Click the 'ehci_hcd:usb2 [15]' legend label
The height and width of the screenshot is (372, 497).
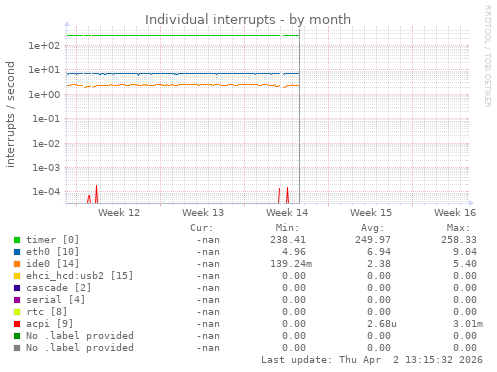tap(80, 276)
